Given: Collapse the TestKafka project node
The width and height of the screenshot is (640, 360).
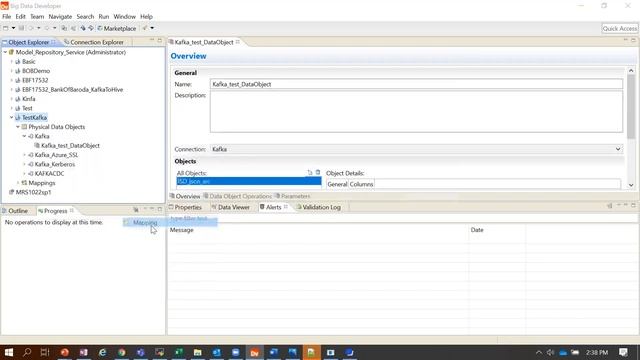Looking at the screenshot, I should click(x=12, y=118).
